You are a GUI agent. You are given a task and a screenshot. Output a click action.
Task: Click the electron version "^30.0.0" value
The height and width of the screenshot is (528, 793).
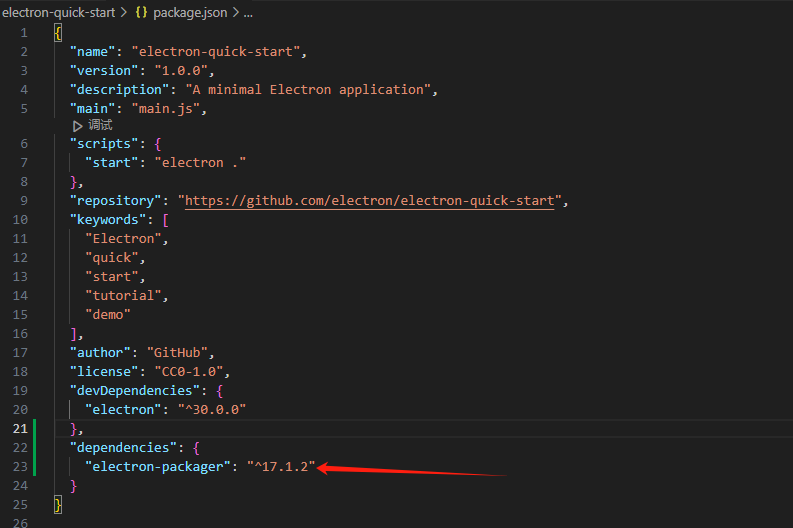pyautogui.click(x=212, y=410)
